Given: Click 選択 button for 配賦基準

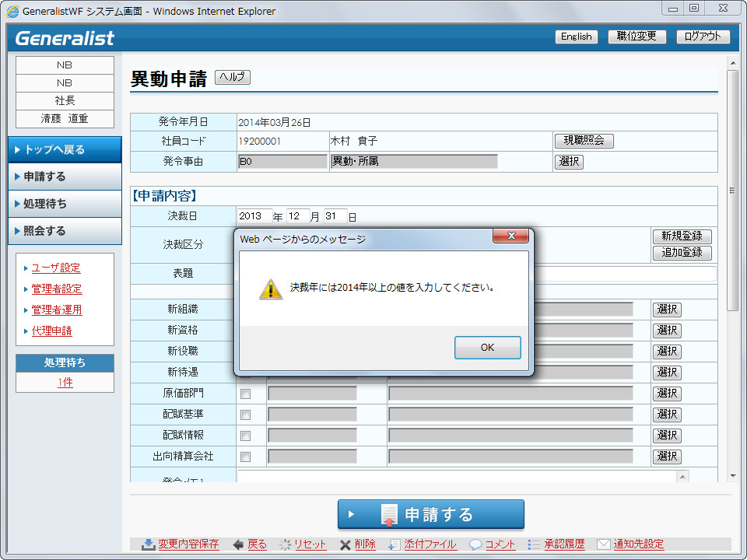Looking at the screenshot, I should click(x=667, y=415).
